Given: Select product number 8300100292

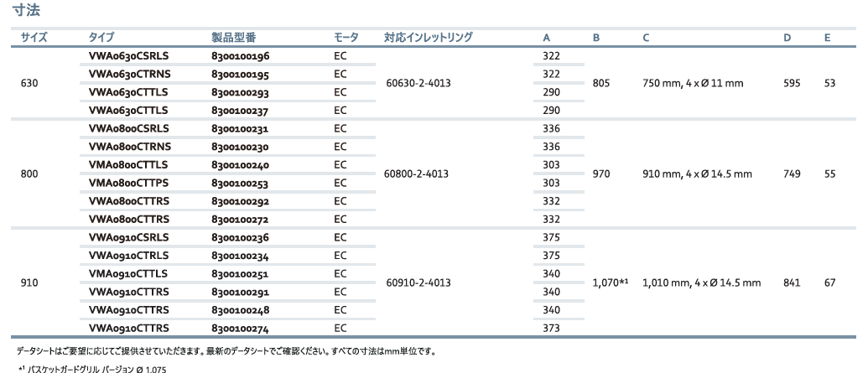Looking at the screenshot, I should 240,201.
